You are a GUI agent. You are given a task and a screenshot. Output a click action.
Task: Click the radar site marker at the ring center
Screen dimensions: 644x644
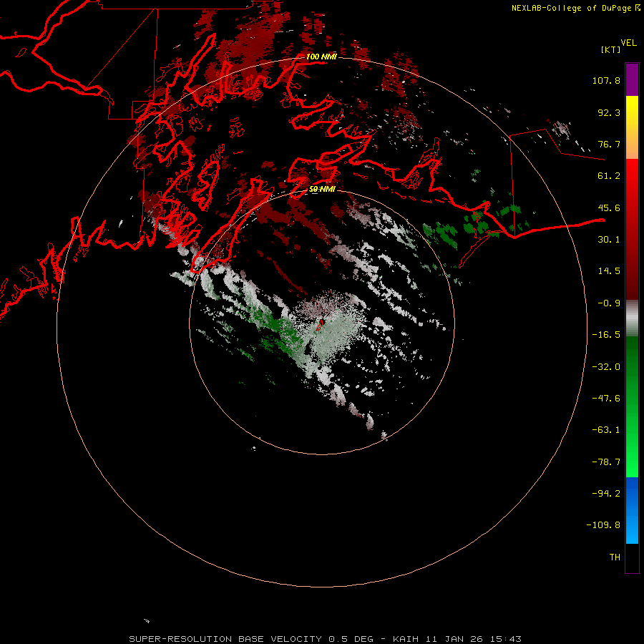click(321, 324)
